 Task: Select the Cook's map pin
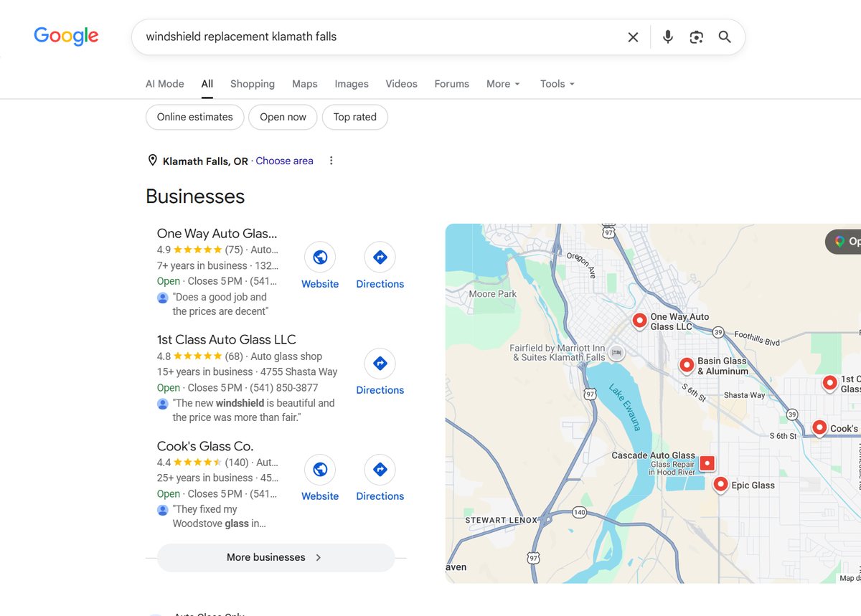coord(819,428)
